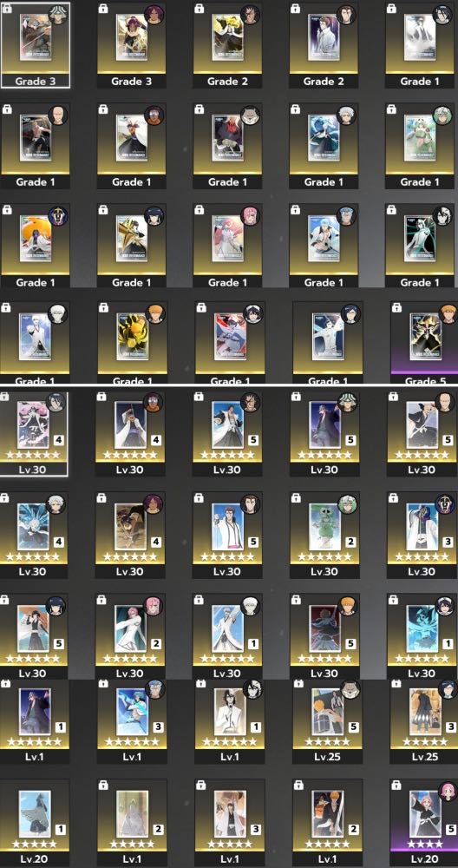Click the "Lv.25" label under the card numbered 5
458x868 pixels.
328,756
